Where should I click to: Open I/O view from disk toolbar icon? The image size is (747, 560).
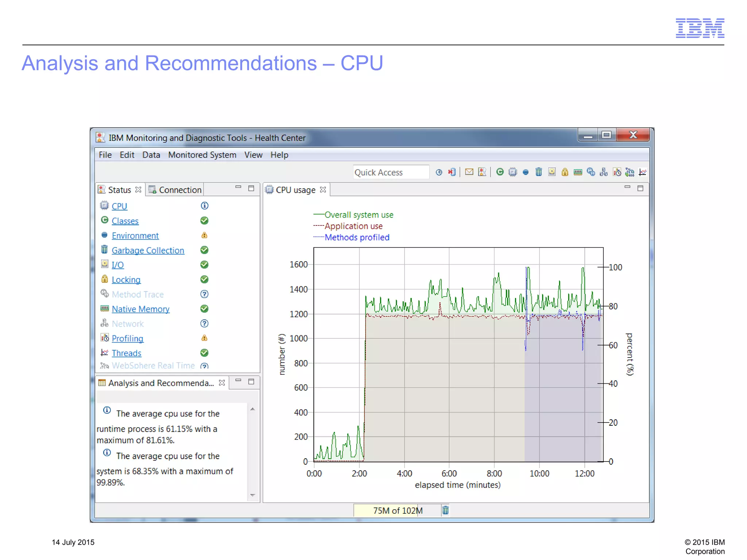552,172
